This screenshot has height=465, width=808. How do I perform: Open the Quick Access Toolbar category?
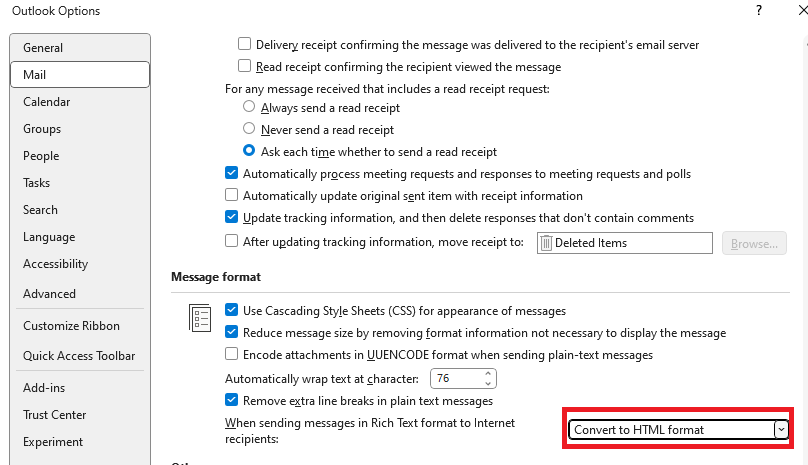point(80,356)
